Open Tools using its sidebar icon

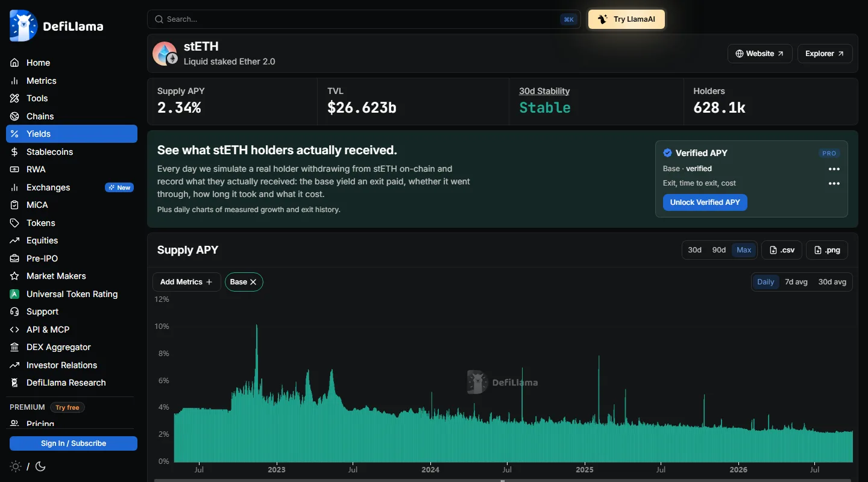pyautogui.click(x=14, y=98)
